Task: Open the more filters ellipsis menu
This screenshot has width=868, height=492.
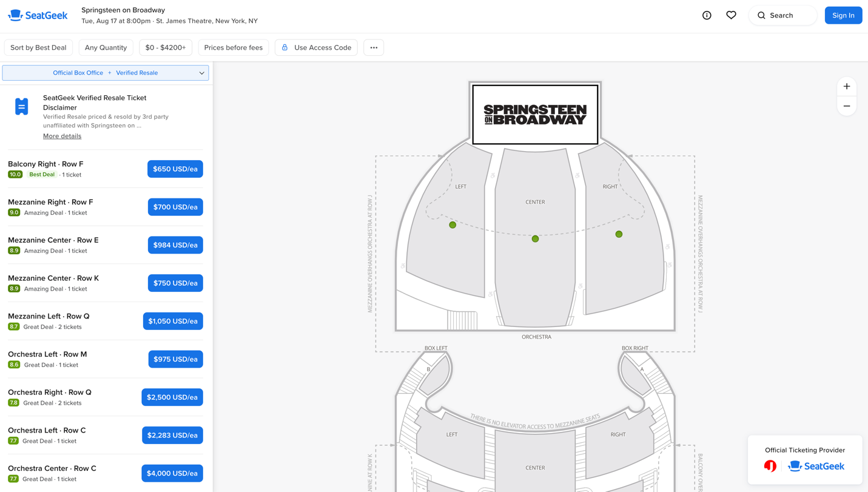Action: (373, 47)
